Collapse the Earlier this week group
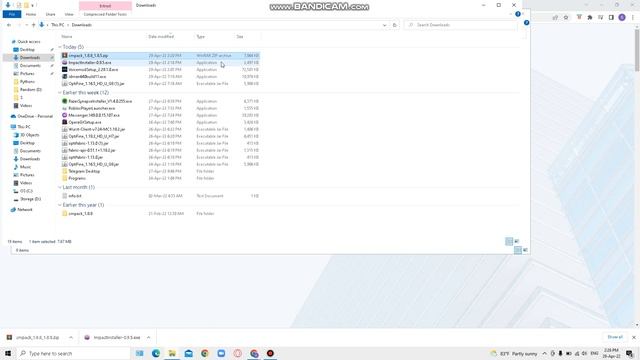 tap(60, 93)
